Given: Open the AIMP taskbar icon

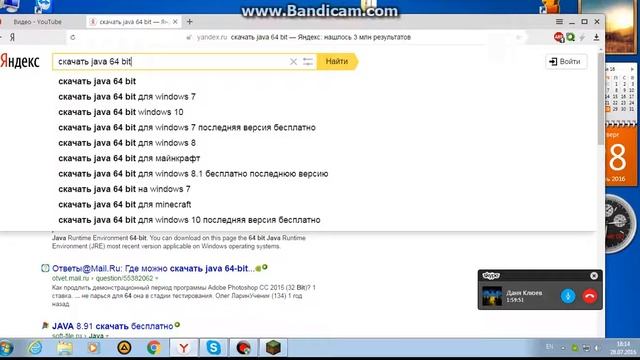Looking at the screenshot, I should coord(124,348).
